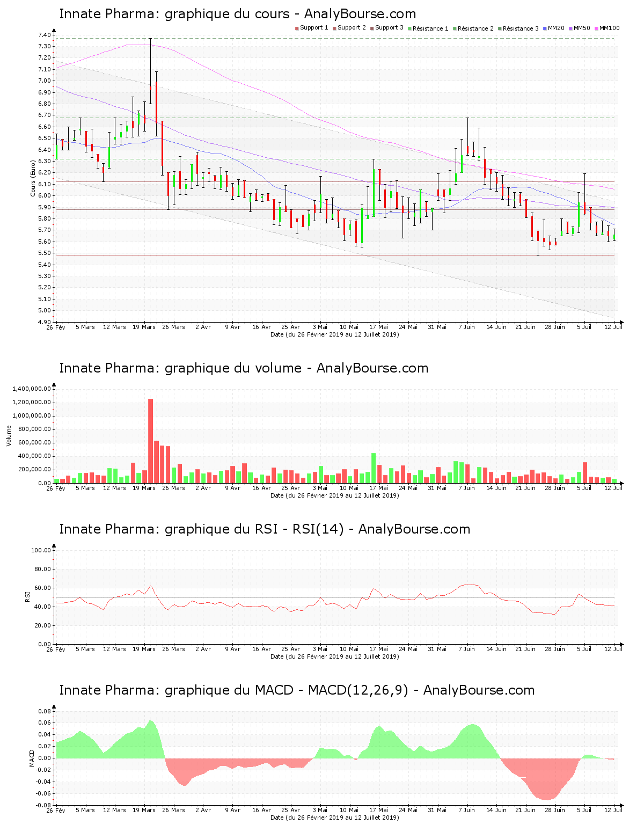
Task: Click the 'Cours (Euro)' y-axis label
Action: (x=33, y=178)
